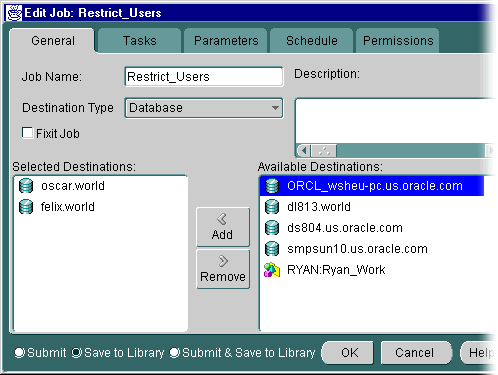Screen dimensions: 498x375
Task: Click the Add button
Action: pyautogui.click(x=223, y=227)
